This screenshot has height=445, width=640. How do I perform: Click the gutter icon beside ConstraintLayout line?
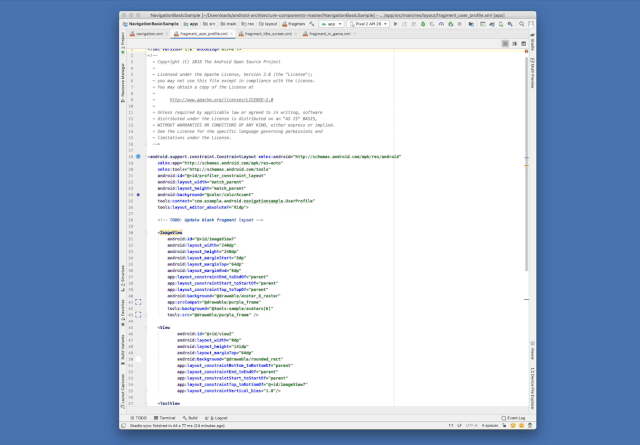[x=138, y=157]
